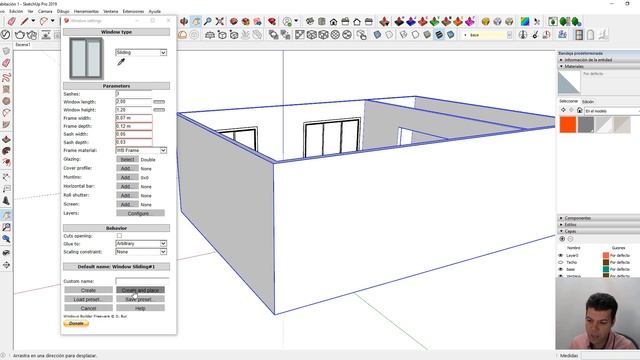This screenshot has width=640, height=360.
Task: Switch to Front house view
Action: point(333,22)
